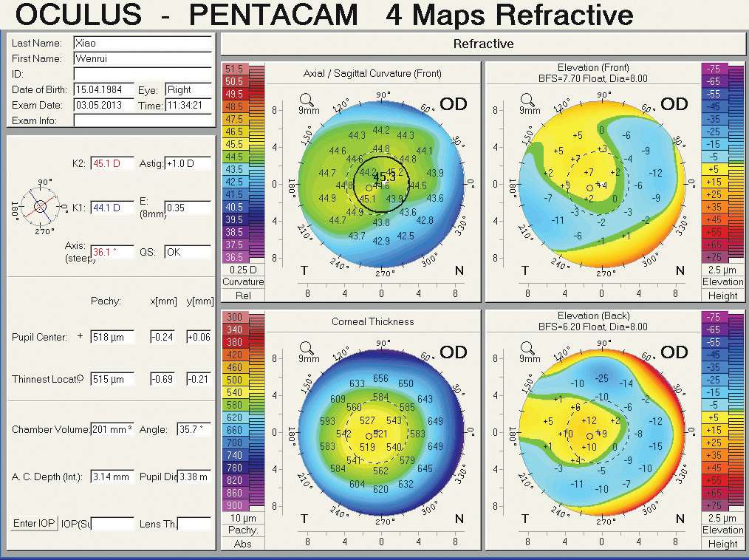Focus the Last Name field containing Xiao

[143, 43]
